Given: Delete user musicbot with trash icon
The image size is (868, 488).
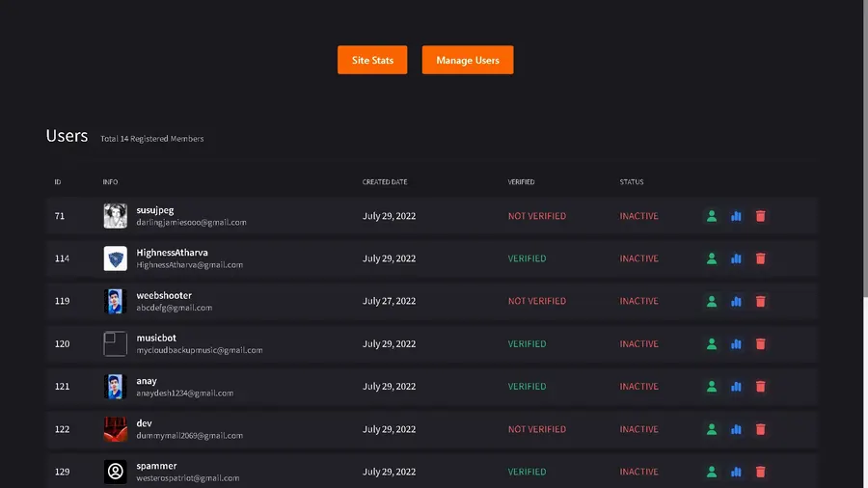Looking at the screenshot, I should 760,343.
